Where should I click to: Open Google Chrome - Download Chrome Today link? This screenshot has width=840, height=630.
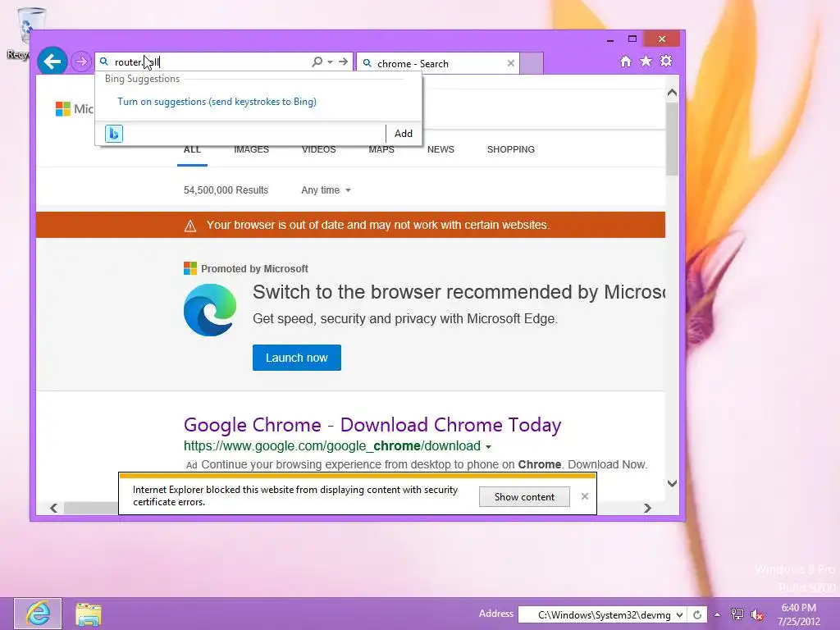pyautogui.click(x=372, y=425)
